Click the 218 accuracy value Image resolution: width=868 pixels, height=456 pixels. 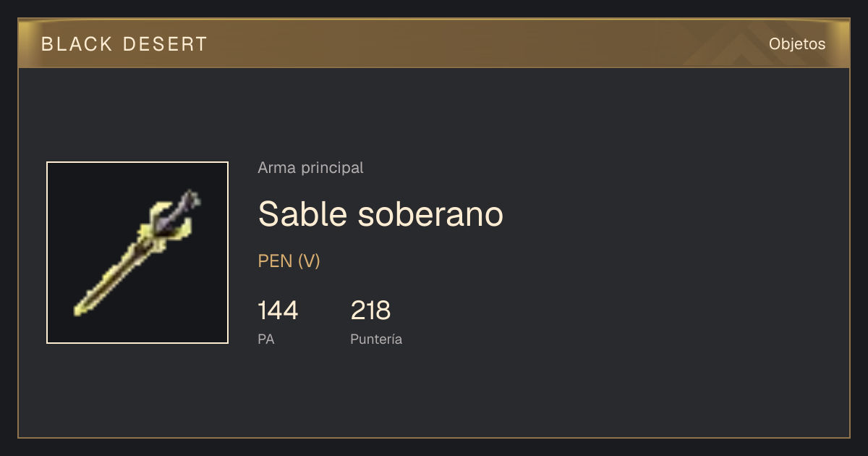[370, 311]
